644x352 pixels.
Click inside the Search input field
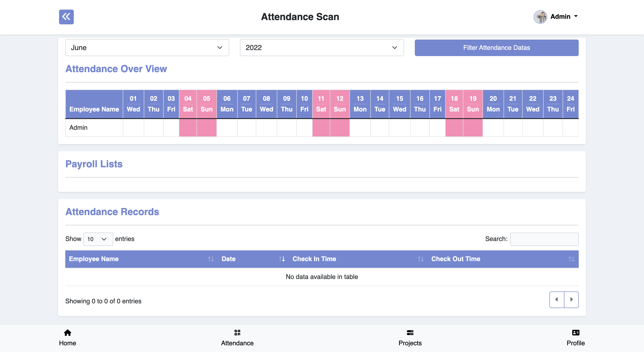[x=544, y=239]
